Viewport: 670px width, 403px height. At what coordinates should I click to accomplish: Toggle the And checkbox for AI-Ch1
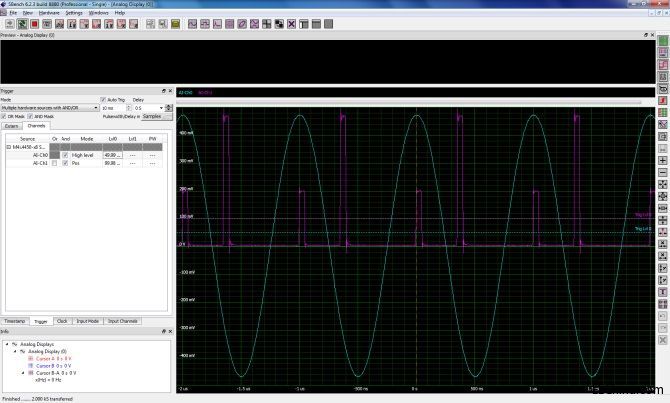[65, 163]
